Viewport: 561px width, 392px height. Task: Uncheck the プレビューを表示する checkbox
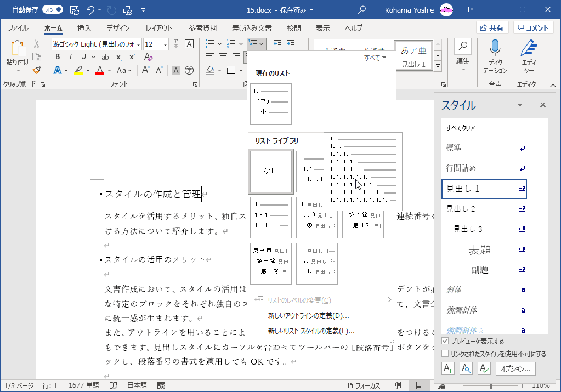pyautogui.click(x=445, y=342)
